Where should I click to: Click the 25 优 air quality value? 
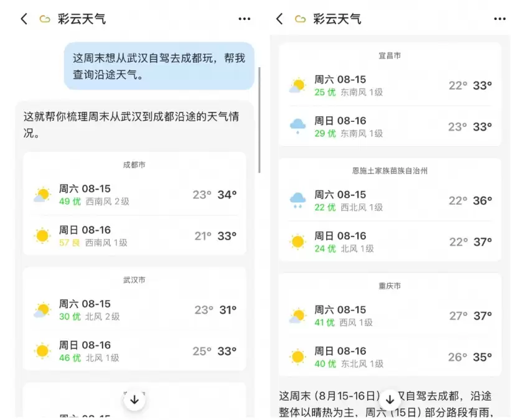tap(326, 92)
